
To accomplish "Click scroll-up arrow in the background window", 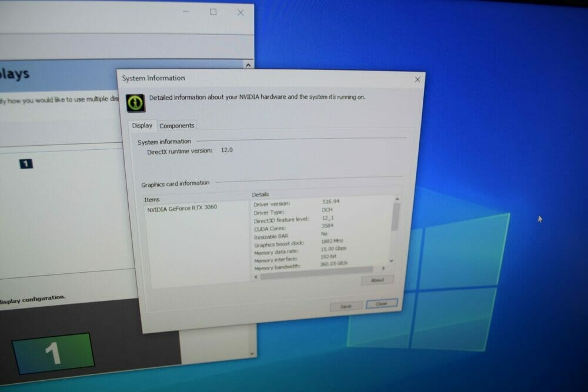I will point(248,65).
